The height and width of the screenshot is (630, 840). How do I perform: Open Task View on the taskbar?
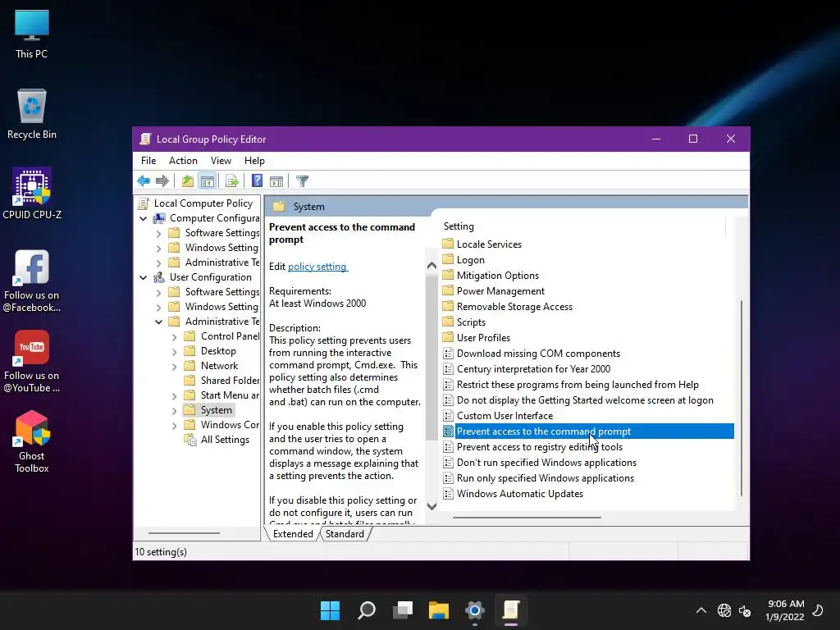pyautogui.click(x=403, y=610)
